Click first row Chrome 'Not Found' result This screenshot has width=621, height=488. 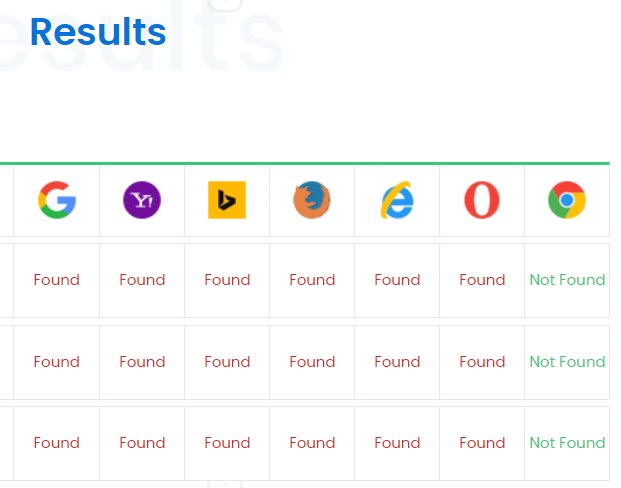[x=567, y=280]
